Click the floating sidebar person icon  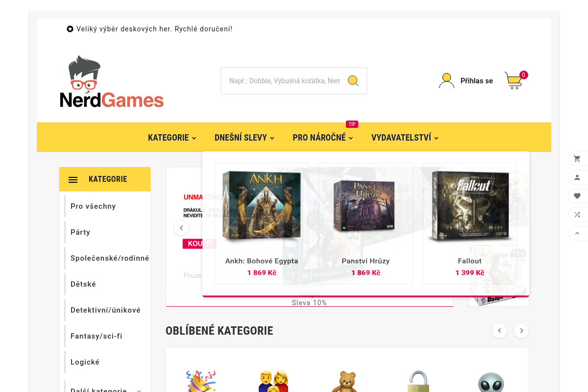[x=577, y=177]
